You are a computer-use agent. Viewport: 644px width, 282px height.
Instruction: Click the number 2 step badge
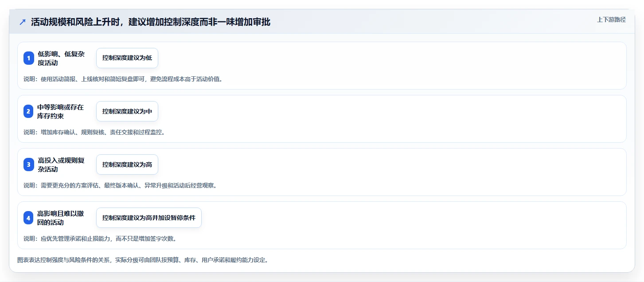pos(29,111)
